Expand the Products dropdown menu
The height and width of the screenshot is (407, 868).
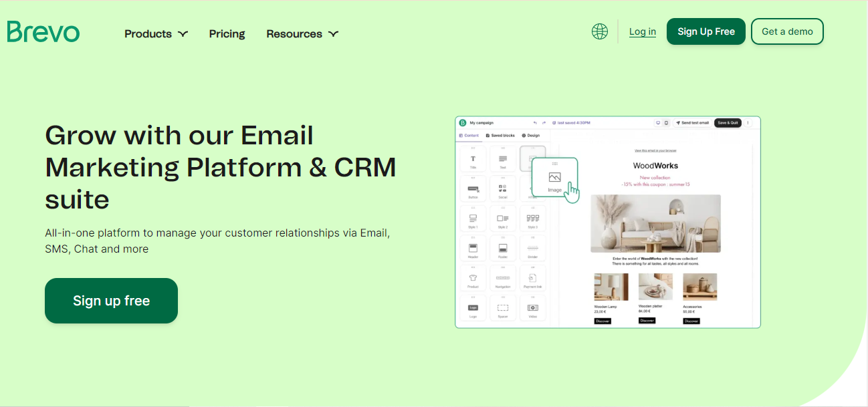(156, 34)
